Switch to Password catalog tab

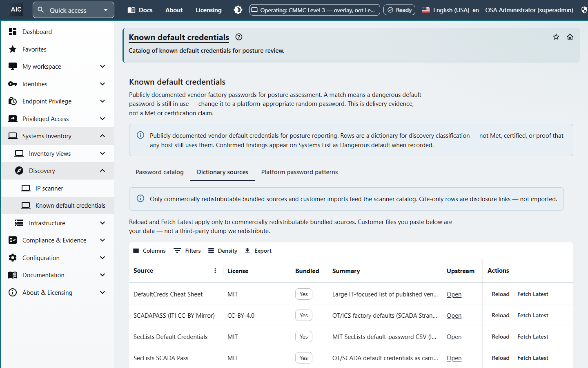coord(160,172)
